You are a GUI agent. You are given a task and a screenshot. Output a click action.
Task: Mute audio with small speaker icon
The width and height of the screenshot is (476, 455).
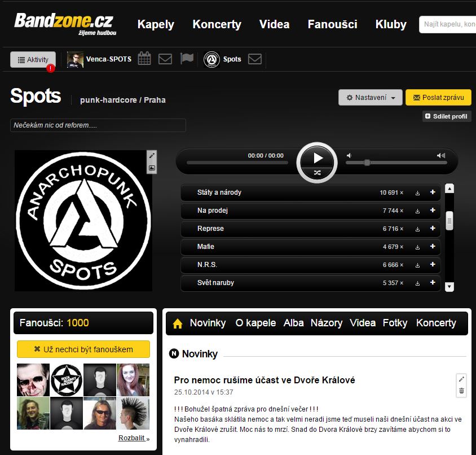pos(349,156)
